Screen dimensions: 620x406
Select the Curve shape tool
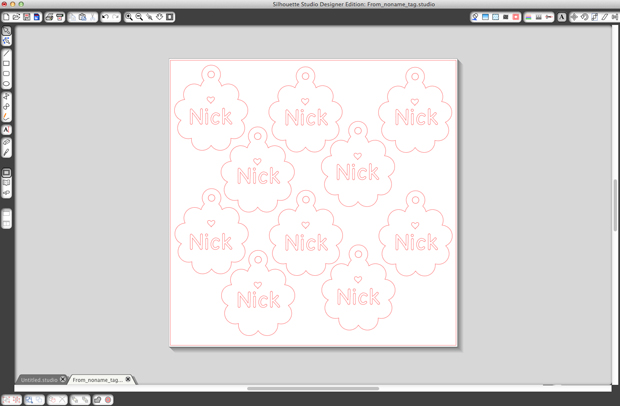[x=6, y=107]
